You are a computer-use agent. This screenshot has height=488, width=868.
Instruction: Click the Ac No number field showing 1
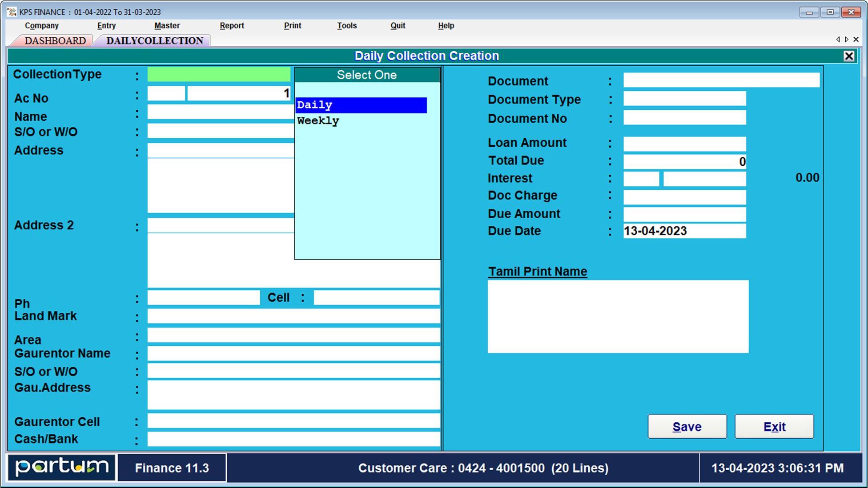click(239, 93)
